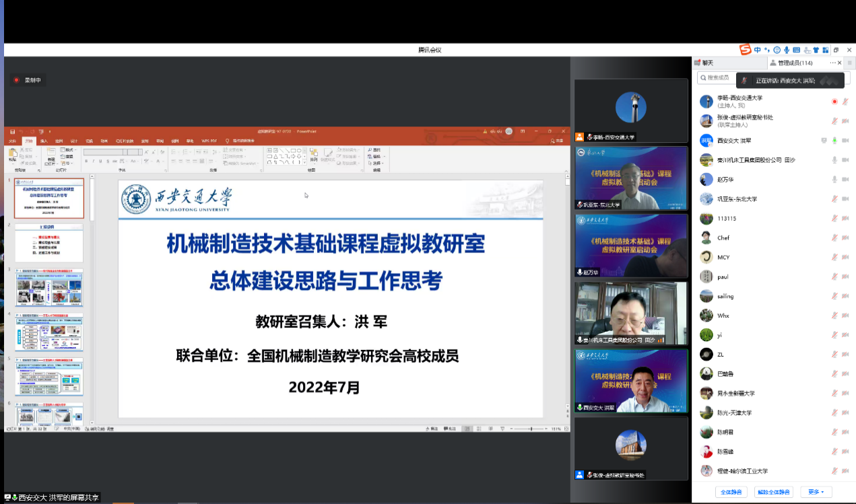Toggle microphone for participant 赵万华
The width and height of the screenshot is (856, 504).
tap(834, 180)
